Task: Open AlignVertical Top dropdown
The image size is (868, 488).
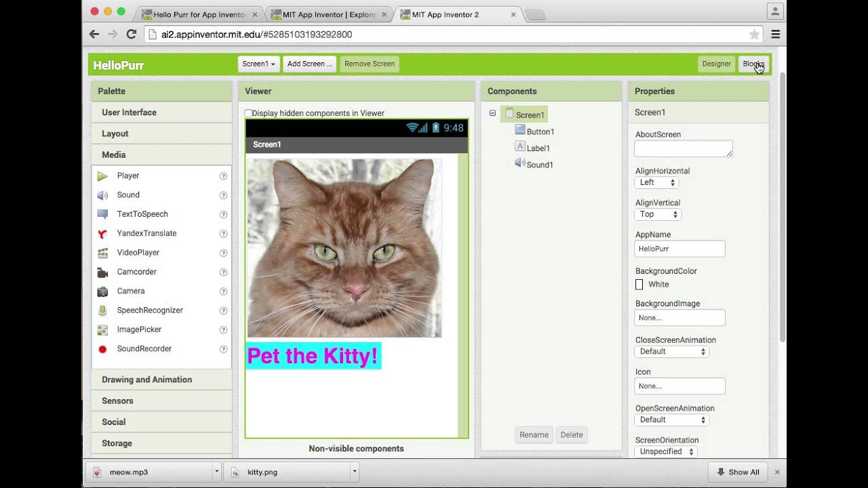Action: (658, 214)
